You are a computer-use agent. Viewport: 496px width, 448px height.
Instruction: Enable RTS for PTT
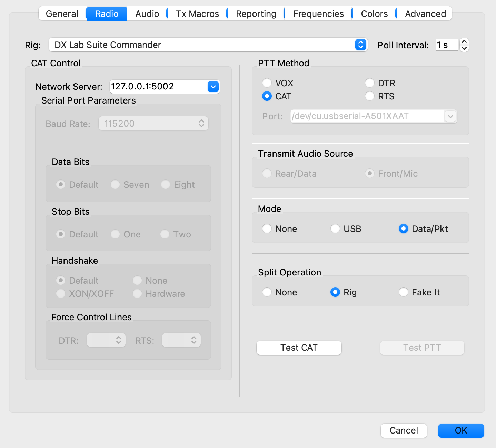[x=370, y=96]
